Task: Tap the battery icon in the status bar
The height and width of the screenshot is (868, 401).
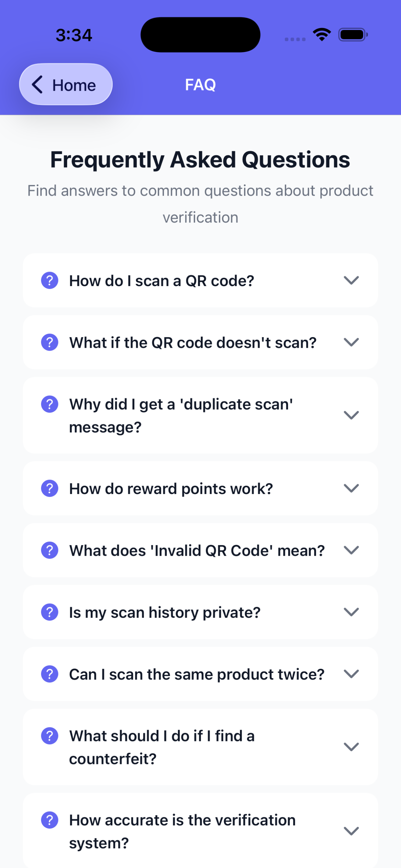Action: tap(353, 34)
